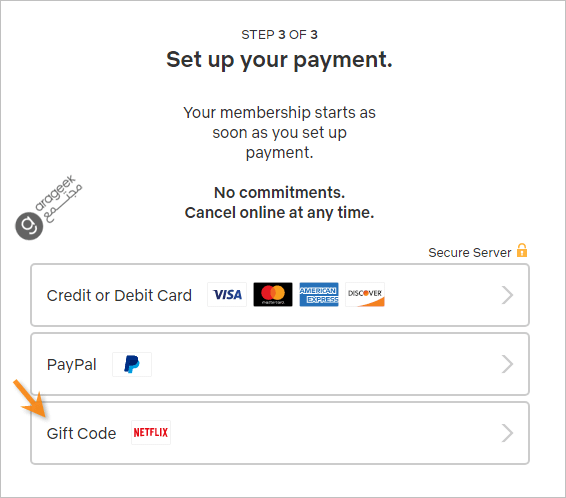Expand the PayPal option chevron
The height and width of the screenshot is (498, 566).
tap(507, 364)
